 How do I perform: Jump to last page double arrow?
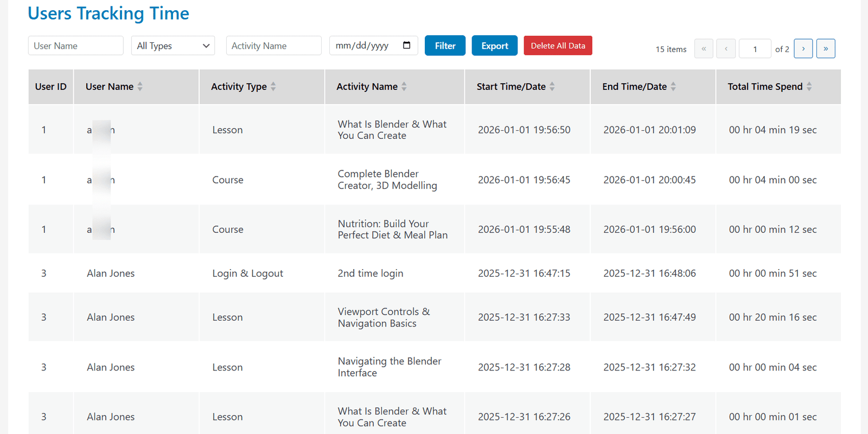click(826, 49)
